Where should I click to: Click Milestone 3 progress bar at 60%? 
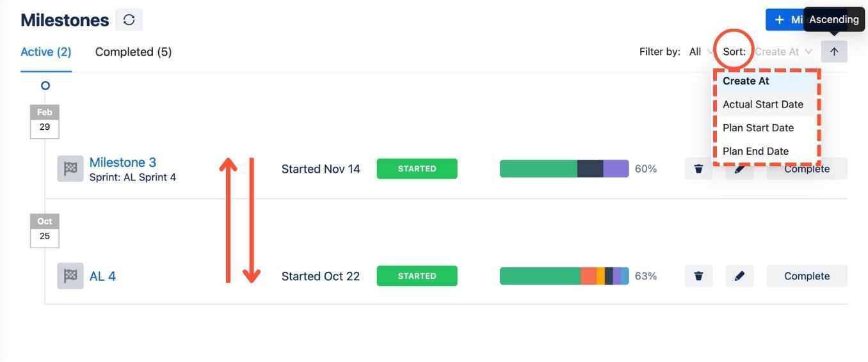(564, 169)
